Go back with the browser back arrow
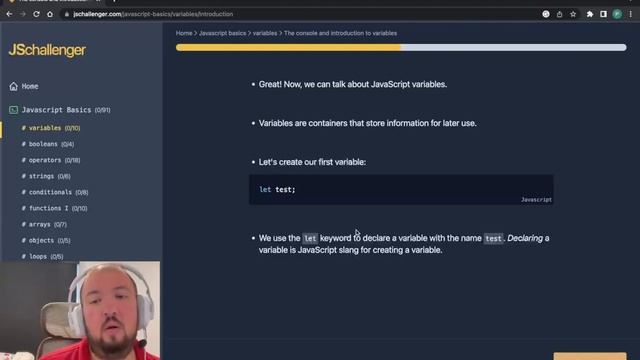 9,14
